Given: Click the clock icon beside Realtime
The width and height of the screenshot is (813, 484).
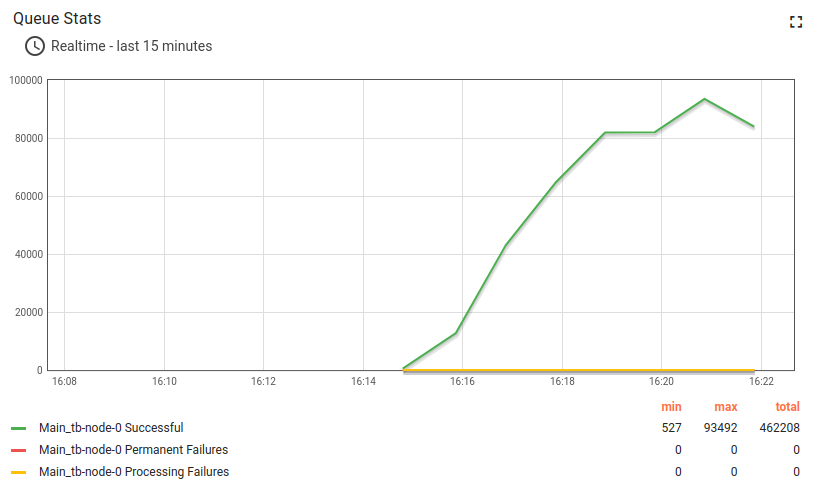Looking at the screenshot, I should tap(35, 46).
